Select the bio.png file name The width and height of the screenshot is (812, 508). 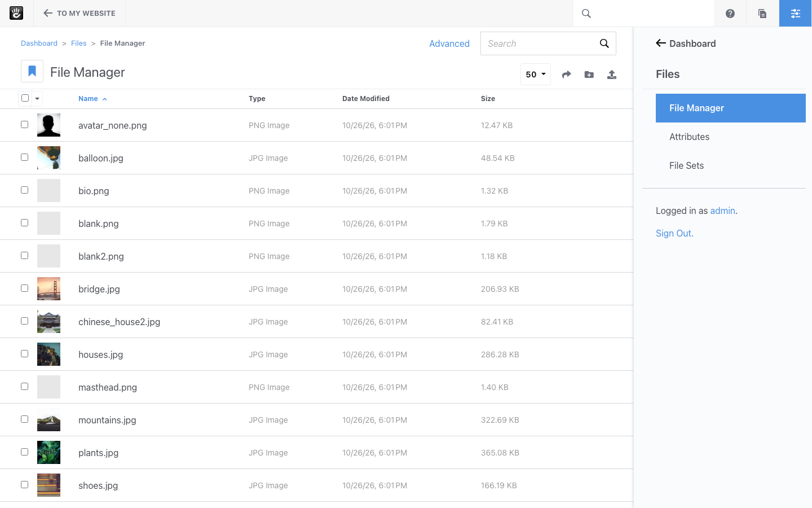tap(94, 191)
